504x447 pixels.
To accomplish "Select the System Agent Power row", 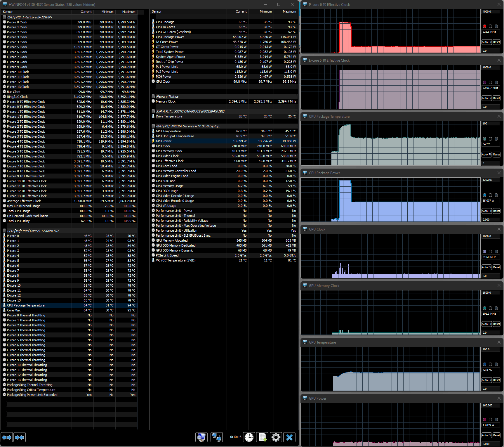I will coord(224,57).
